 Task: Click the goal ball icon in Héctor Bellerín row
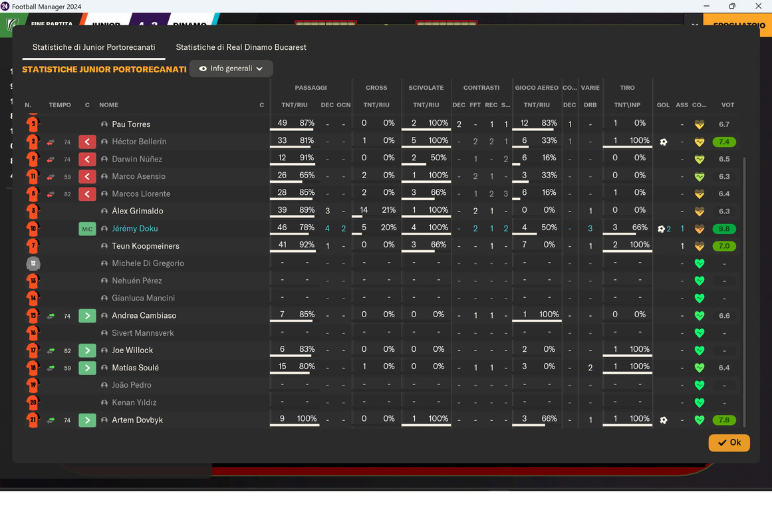663,142
